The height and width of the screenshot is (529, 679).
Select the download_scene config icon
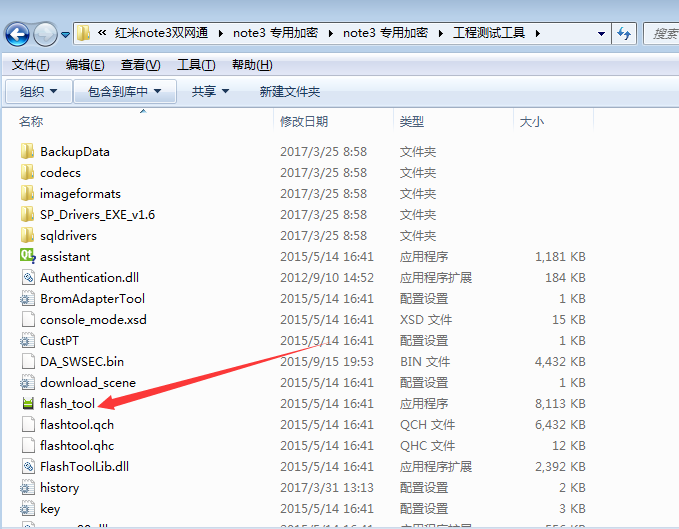(27, 382)
